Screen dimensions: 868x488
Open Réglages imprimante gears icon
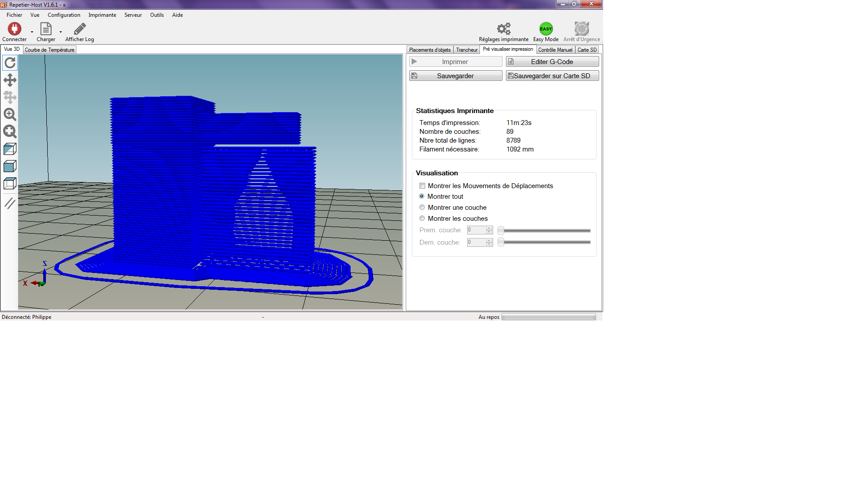pos(503,29)
